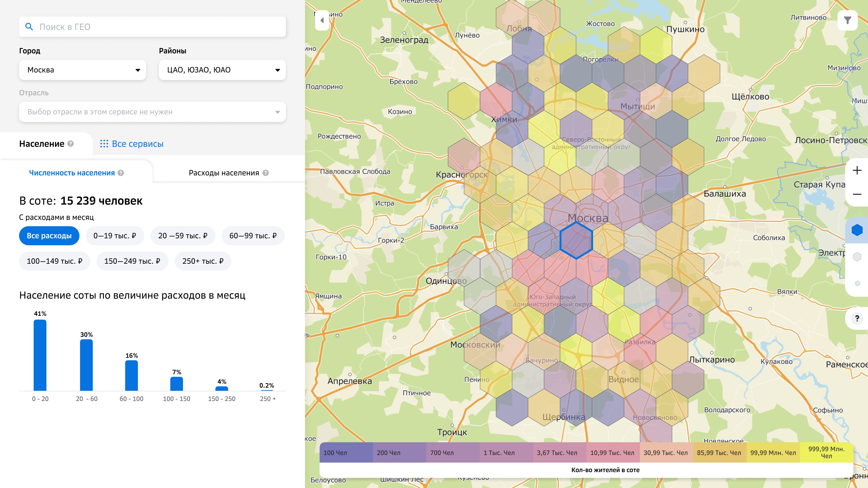Select the small grey hexagon size

(x=858, y=283)
